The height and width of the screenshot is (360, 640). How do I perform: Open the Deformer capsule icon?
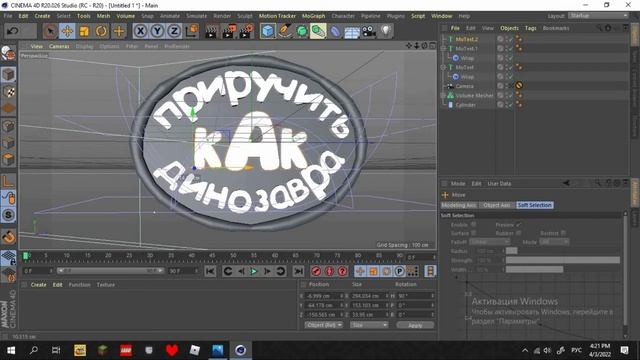335,31
